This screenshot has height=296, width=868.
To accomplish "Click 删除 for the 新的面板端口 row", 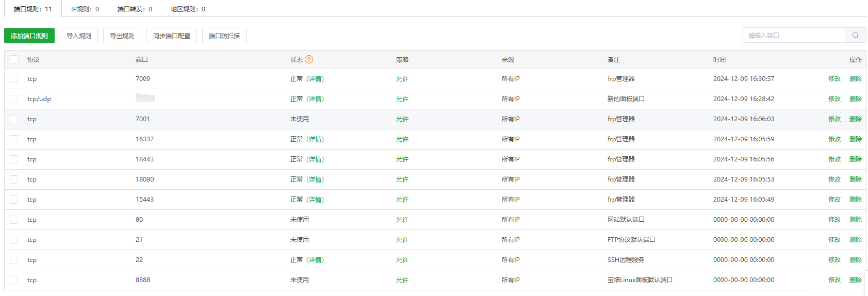I will (856, 99).
